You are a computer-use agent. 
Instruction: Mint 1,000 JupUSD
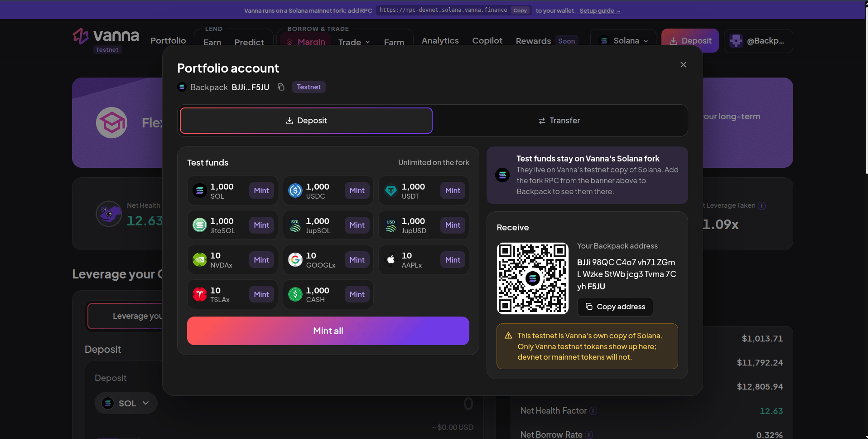click(453, 225)
